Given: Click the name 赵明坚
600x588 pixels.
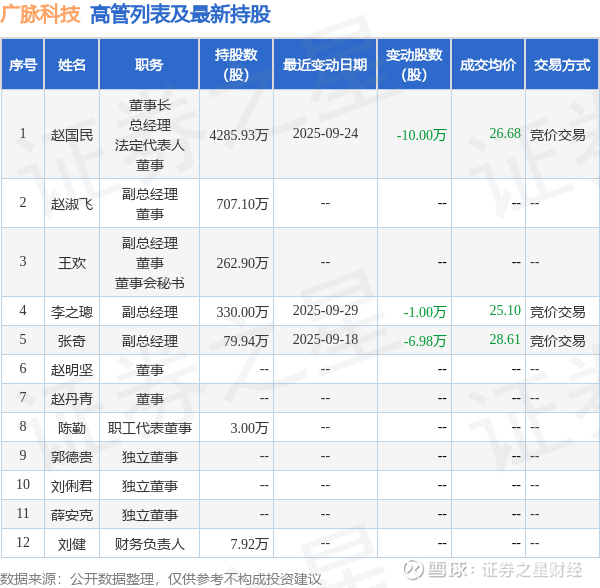Looking at the screenshot, I should click(x=72, y=370).
